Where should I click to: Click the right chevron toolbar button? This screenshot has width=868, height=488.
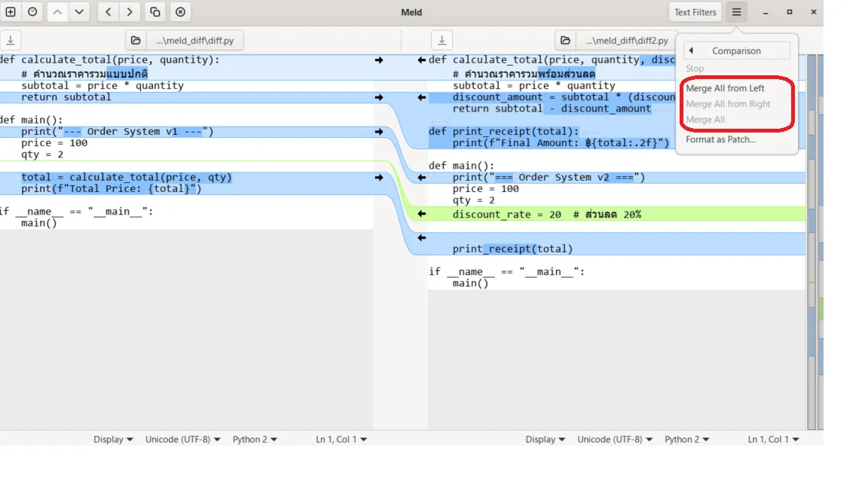tap(130, 11)
